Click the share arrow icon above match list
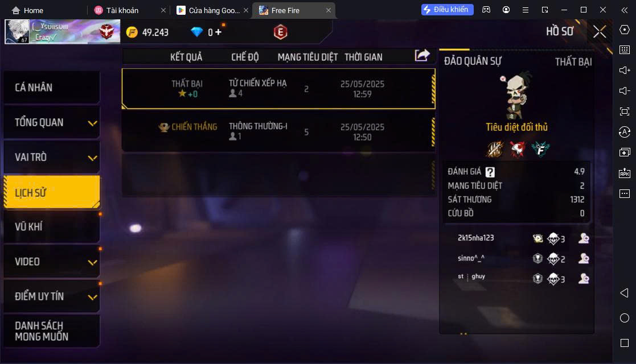This screenshot has height=364, width=636. (422, 55)
